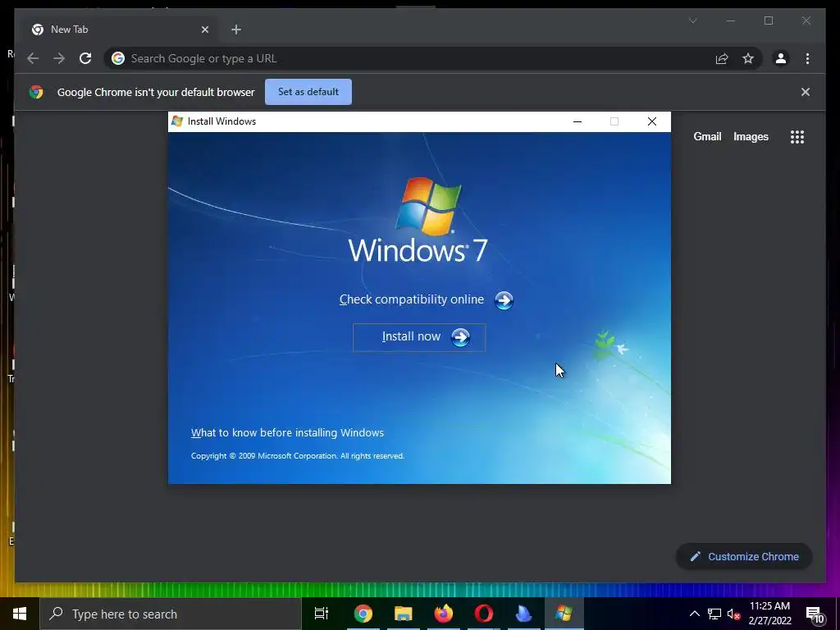Screen dimensions: 840x630
Task: Bookmark this tab with the star icon
Action: coord(748,58)
